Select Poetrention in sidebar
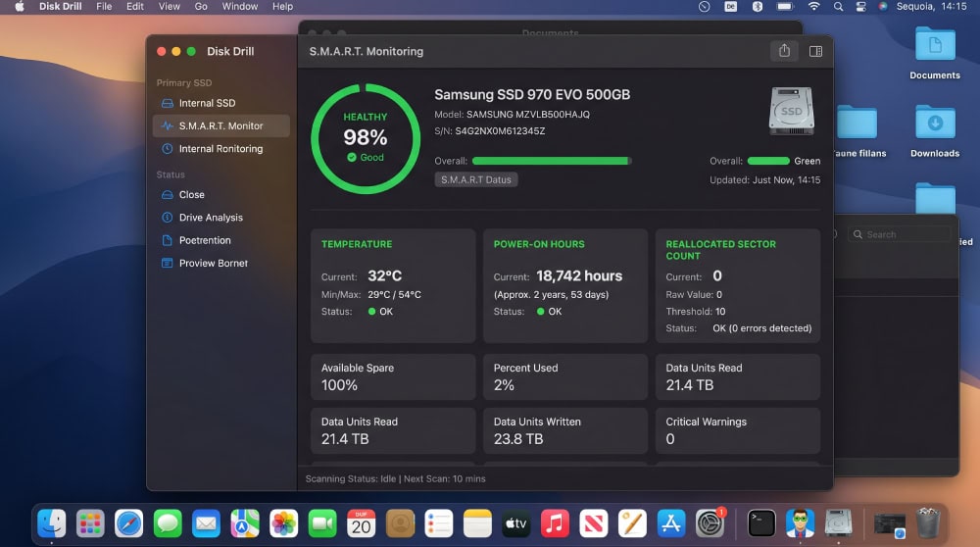The image size is (980, 547). coord(221,240)
